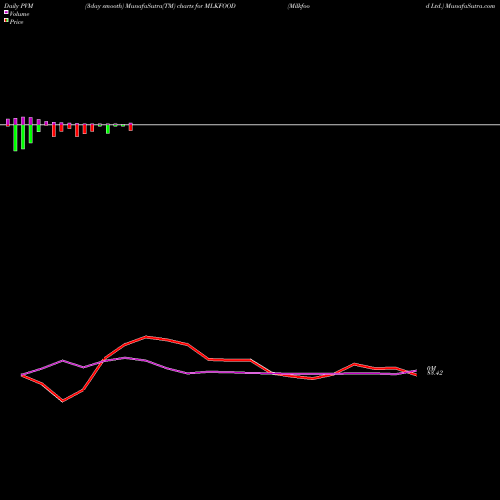Screen dimensions: 500x500
Task: Click the Volume legend color swatch
Action: pyautogui.click(x=6, y=12)
